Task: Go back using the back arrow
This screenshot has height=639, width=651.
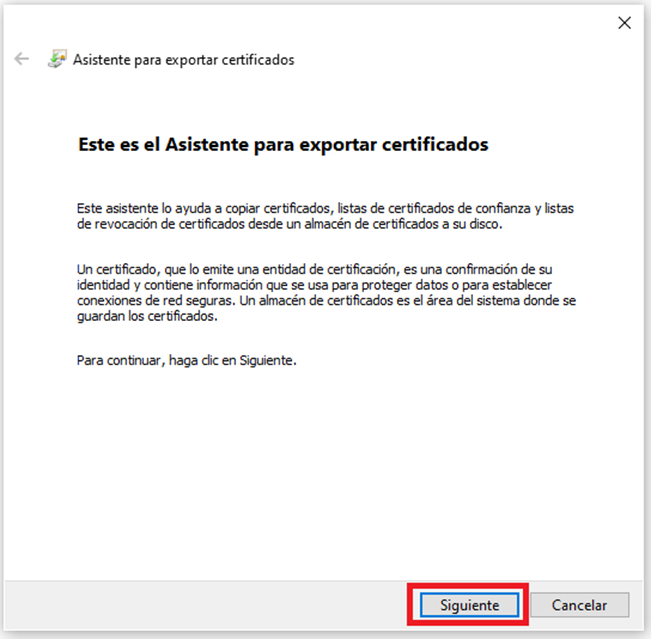Action: click(x=22, y=59)
